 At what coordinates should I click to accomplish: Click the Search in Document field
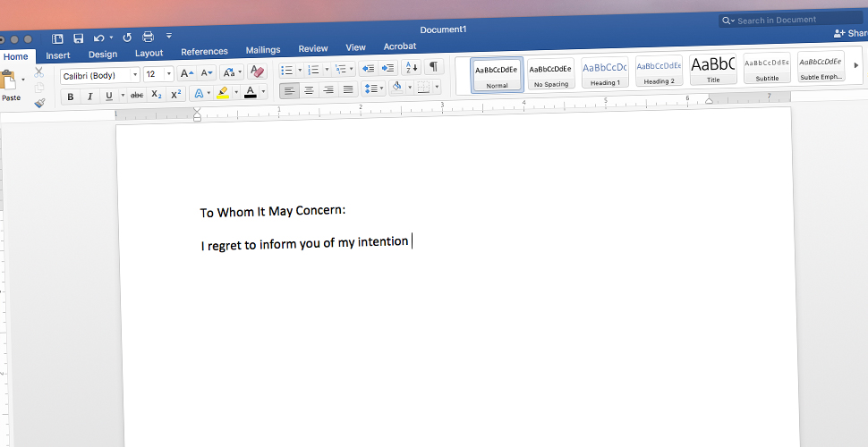792,20
